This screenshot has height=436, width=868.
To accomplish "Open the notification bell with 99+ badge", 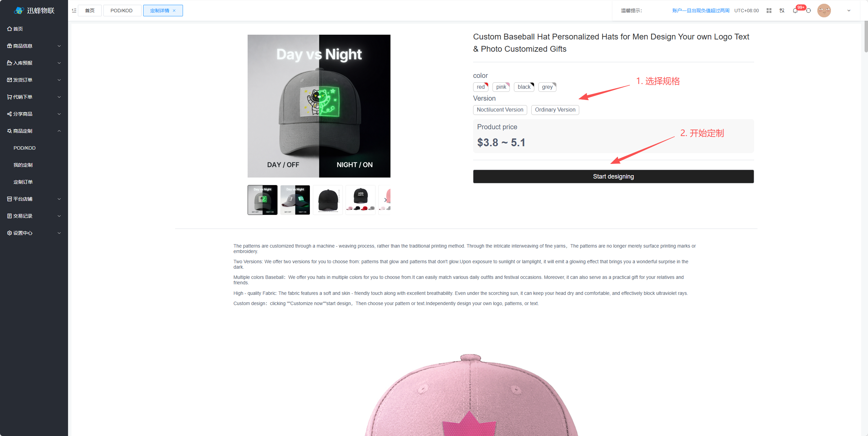I will click(x=795, y=11).
